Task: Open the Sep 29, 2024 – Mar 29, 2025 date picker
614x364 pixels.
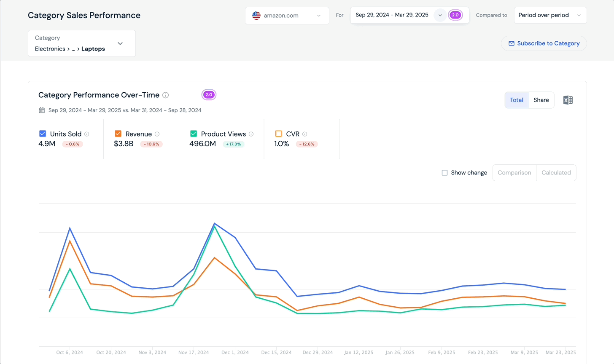Action: click(x=392, y=15)
